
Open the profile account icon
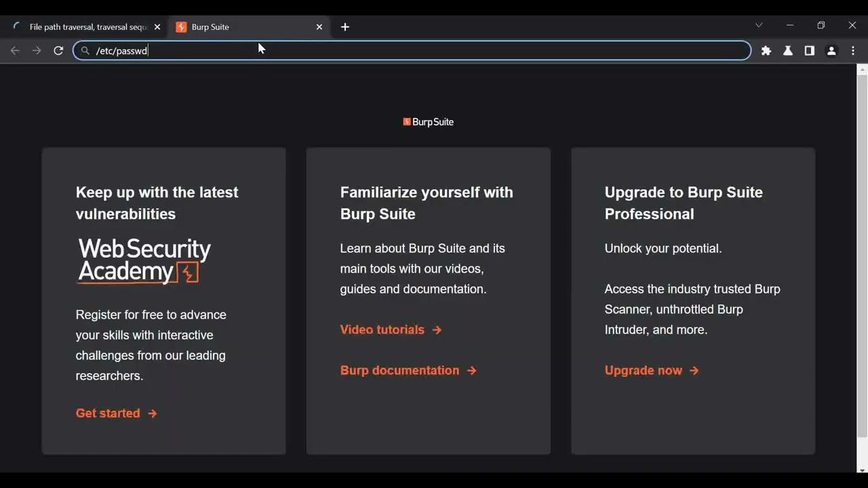point(831,51)
